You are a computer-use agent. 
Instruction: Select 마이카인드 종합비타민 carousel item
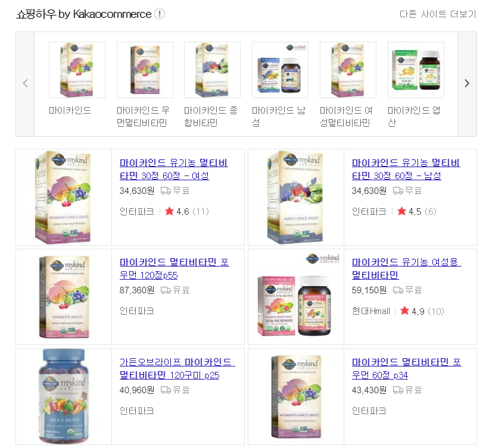[212, 70]
